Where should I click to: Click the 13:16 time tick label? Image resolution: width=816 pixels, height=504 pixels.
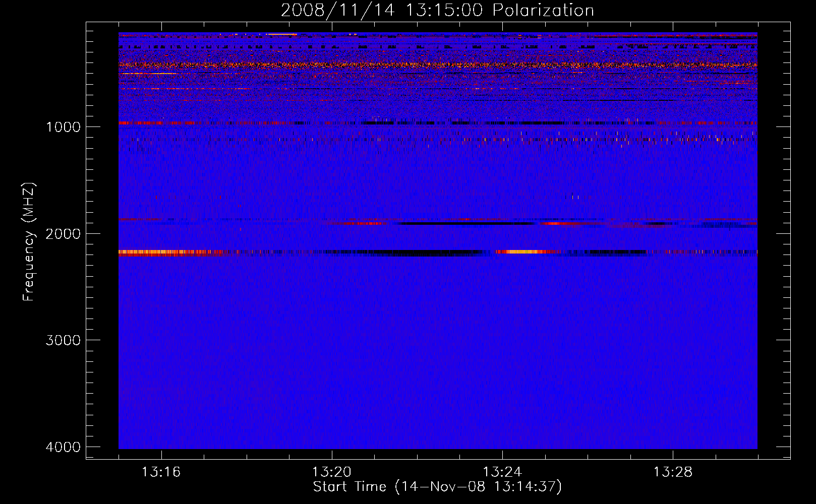tap(161, 472)
